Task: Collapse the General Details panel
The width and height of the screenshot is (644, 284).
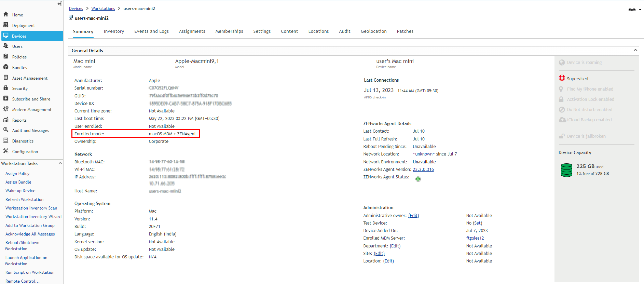Action: [635, 50]
